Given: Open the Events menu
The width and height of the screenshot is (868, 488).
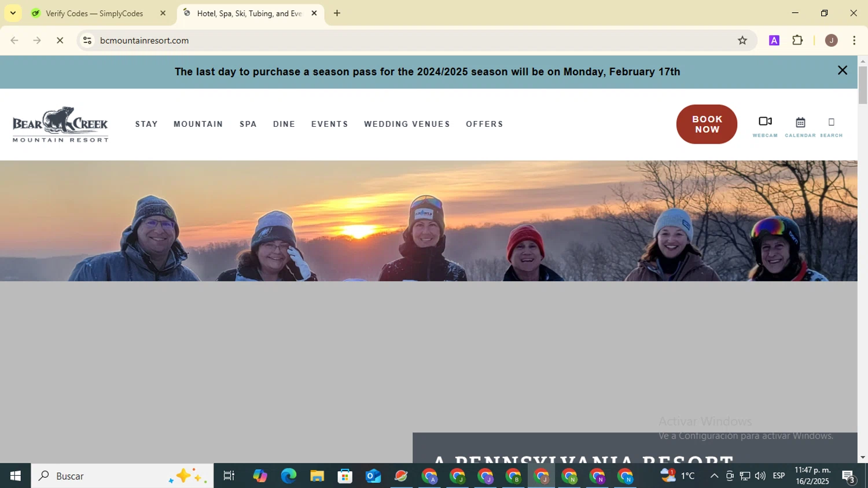Looking at the screenshot, I should [x=330, y=124].
